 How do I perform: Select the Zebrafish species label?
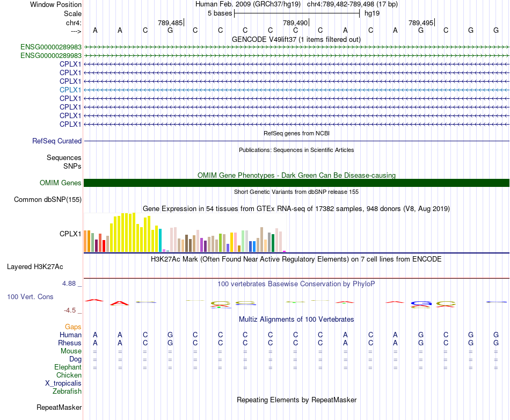click(x=67, y=391)
